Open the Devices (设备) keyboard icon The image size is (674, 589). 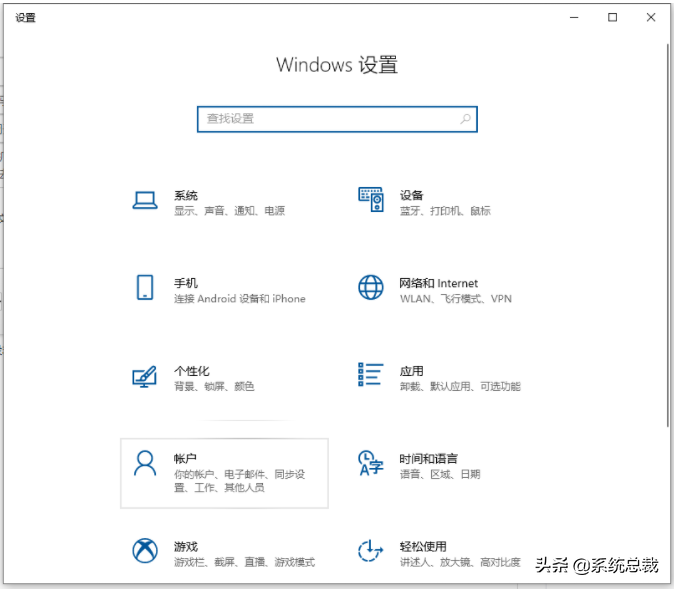pyautogui.click(x=371, y=201)
